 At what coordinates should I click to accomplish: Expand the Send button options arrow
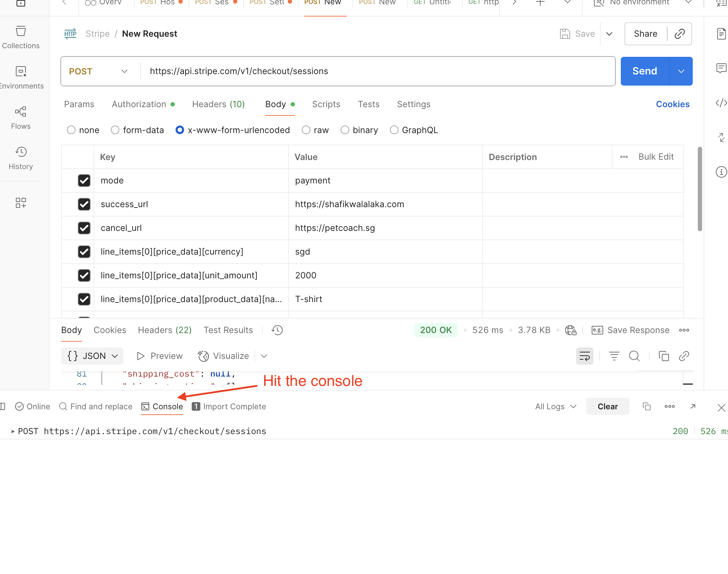681,71
